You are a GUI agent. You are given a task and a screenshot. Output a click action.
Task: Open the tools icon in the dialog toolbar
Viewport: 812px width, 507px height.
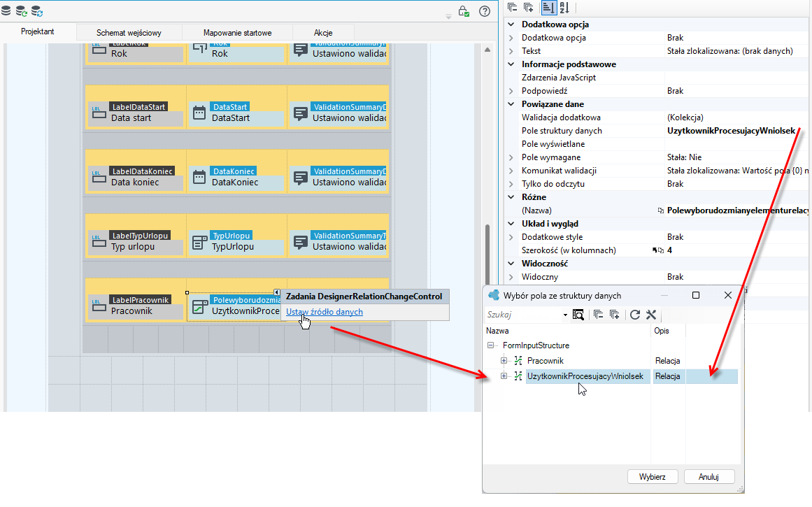pos(651,315)
